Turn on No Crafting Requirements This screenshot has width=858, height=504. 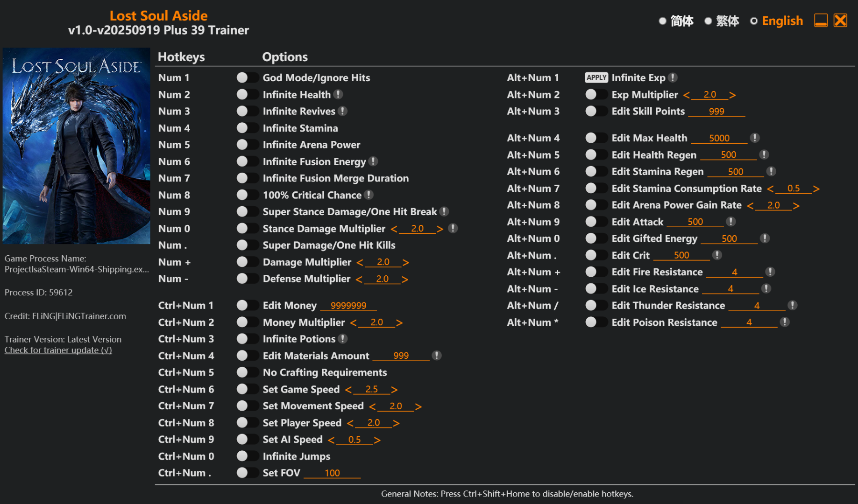click(x=247, y=372)
